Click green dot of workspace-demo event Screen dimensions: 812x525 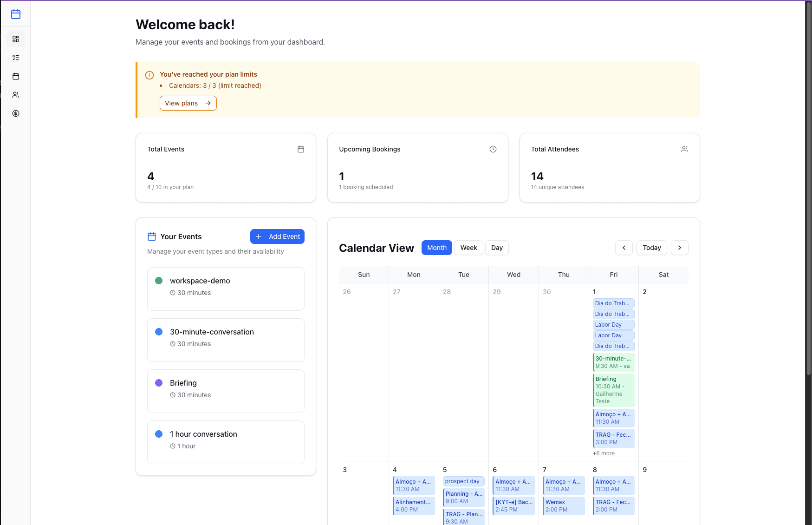point(159,281)
